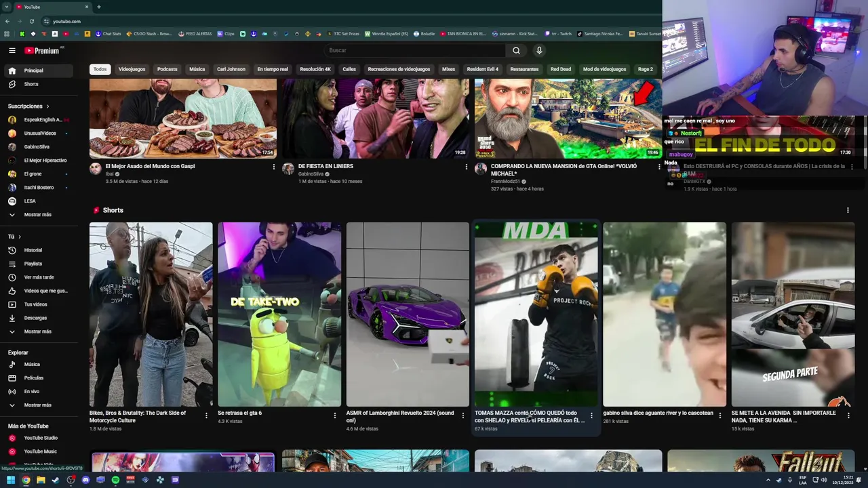
Task: Start voice search with microphone icon
Action: 539,50
